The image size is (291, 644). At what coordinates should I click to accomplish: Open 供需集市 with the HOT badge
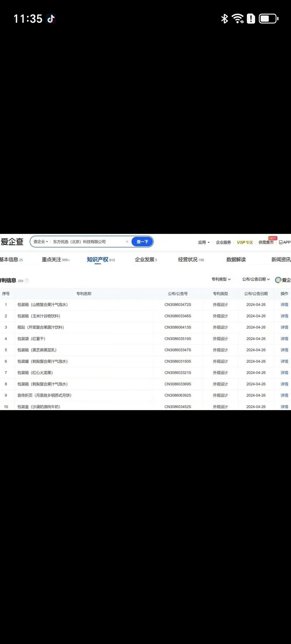point(266,242)
